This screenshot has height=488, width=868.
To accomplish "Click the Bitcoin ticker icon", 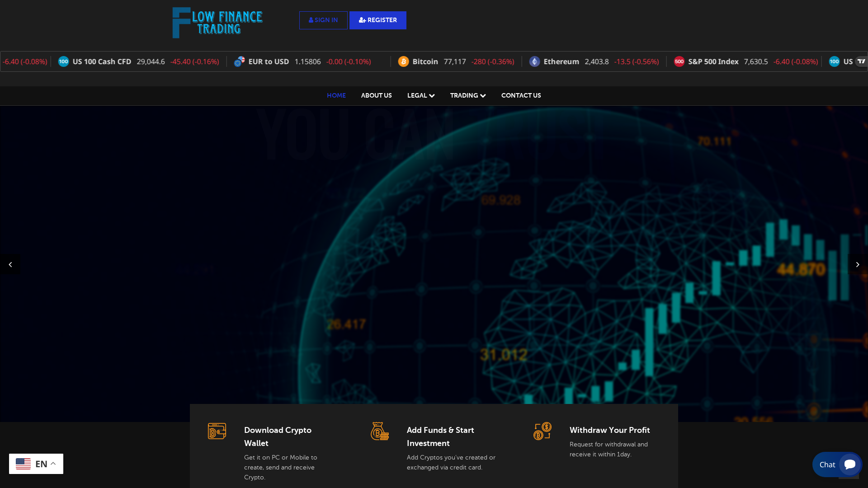I will [x=403, y=61].
